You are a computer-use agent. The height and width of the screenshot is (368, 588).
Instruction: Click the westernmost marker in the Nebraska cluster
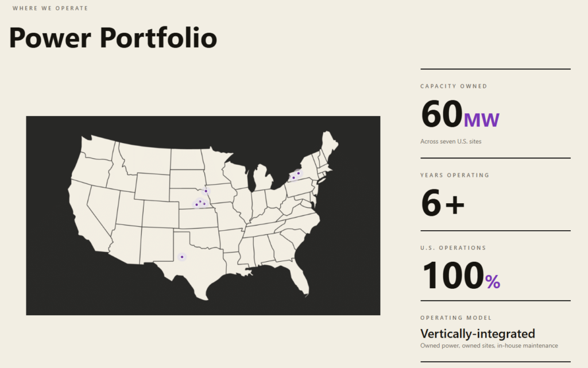pos(196,204)
